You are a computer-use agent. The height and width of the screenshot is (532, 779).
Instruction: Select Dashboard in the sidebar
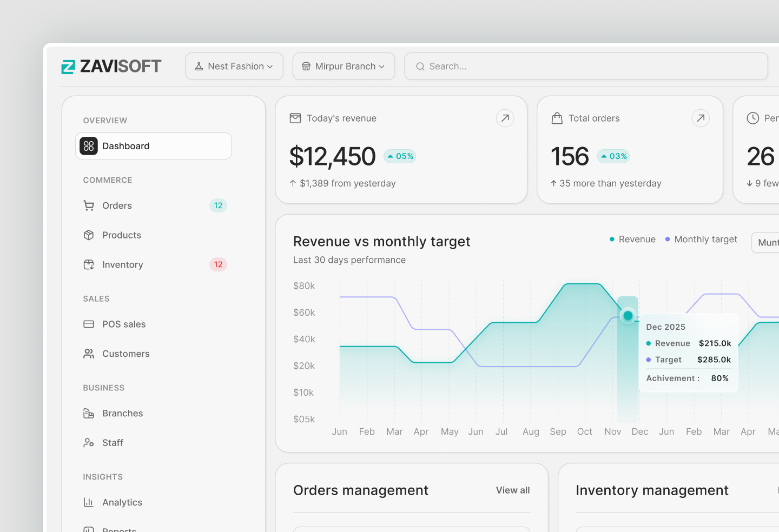click(154, 146)
